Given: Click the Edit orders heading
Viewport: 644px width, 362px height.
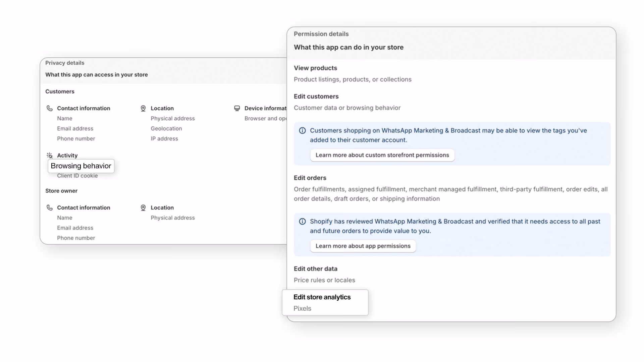Looking at the screenshot, I should pyautogui.click(x=310, y=178).
